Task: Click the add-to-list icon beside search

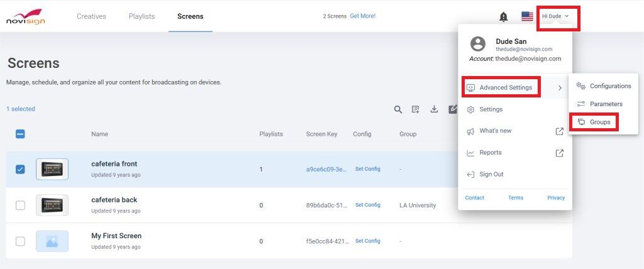Action: tap(416, 109)
